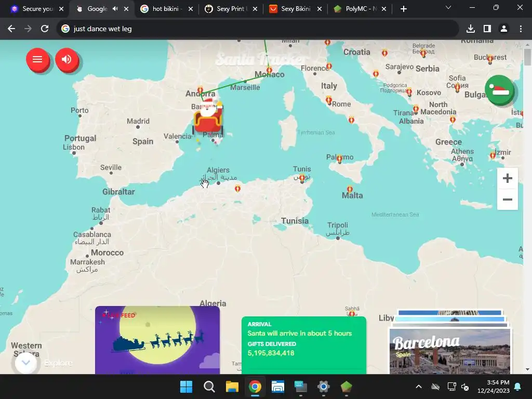532x399 pixels.
Task: Click the gift marker at Tirana
Action: pyautogui.click(x=416, y=109)
